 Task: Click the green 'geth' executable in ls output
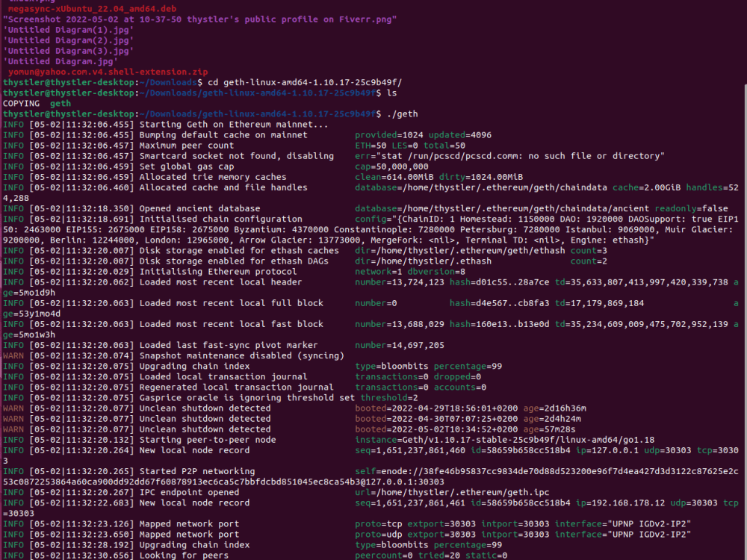(61, 103)
